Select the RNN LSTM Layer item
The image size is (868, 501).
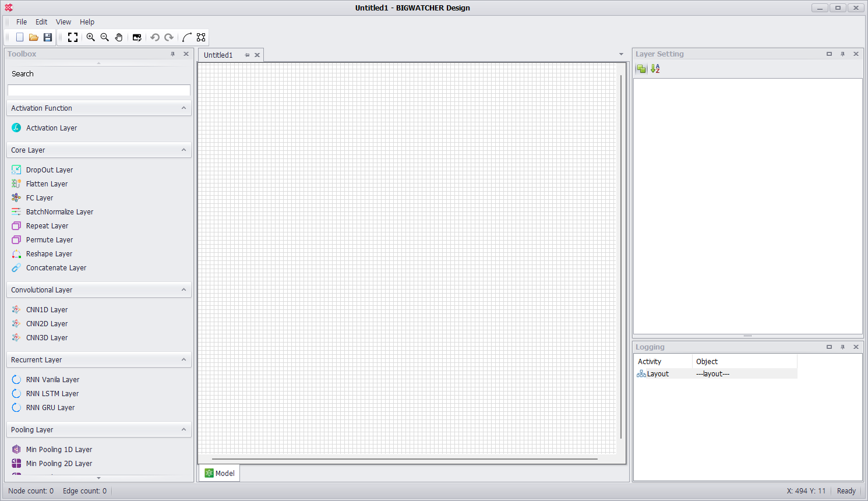52,394
